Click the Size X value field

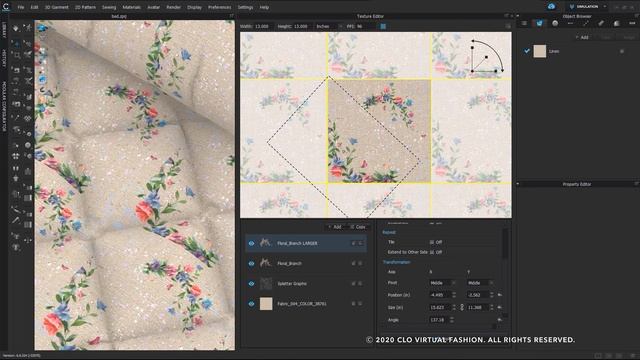[440, 307]
